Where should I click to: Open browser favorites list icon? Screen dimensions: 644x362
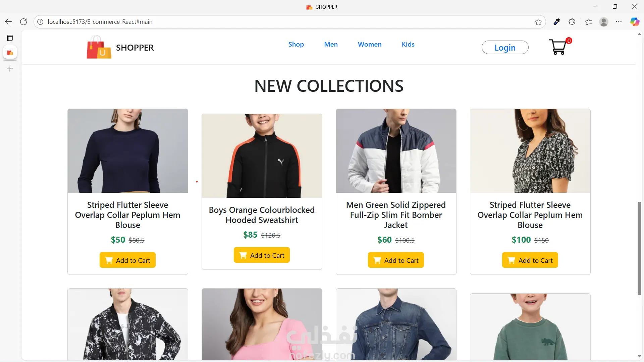coord(589,22)
